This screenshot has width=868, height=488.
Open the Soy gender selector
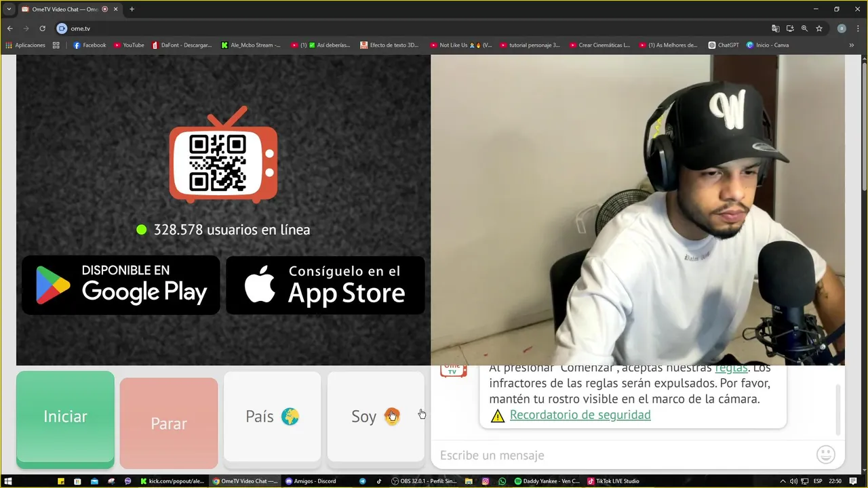(x=376, y=416)
